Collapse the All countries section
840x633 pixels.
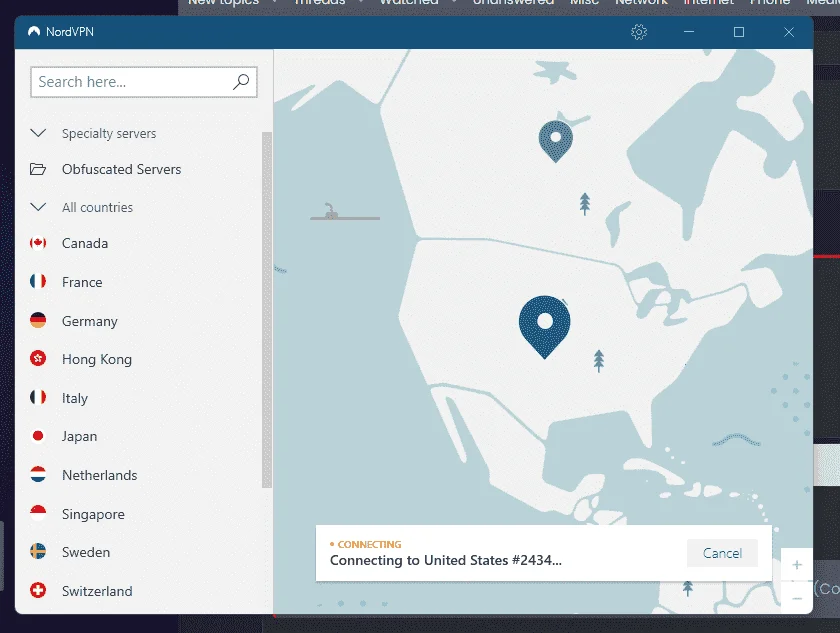tap(38, 207)
